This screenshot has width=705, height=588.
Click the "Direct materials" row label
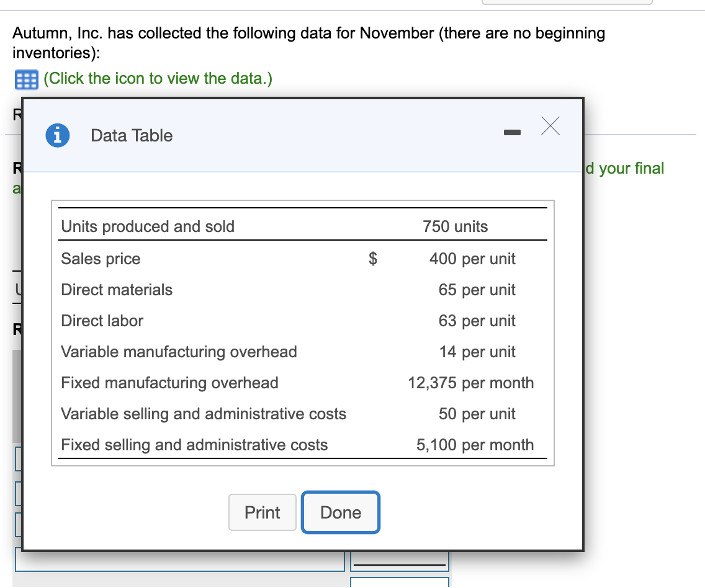click(117, 290)
